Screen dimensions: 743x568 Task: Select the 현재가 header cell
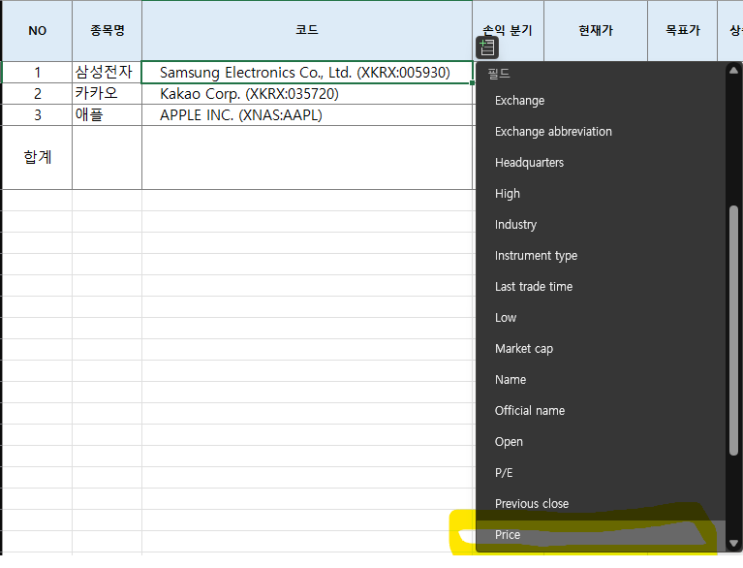(596, 31)
